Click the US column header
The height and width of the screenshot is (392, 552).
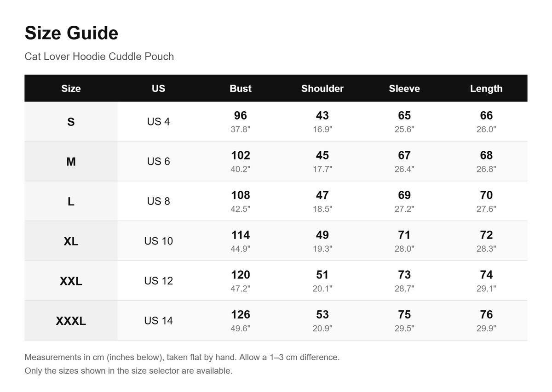click(x=158, y=89)
